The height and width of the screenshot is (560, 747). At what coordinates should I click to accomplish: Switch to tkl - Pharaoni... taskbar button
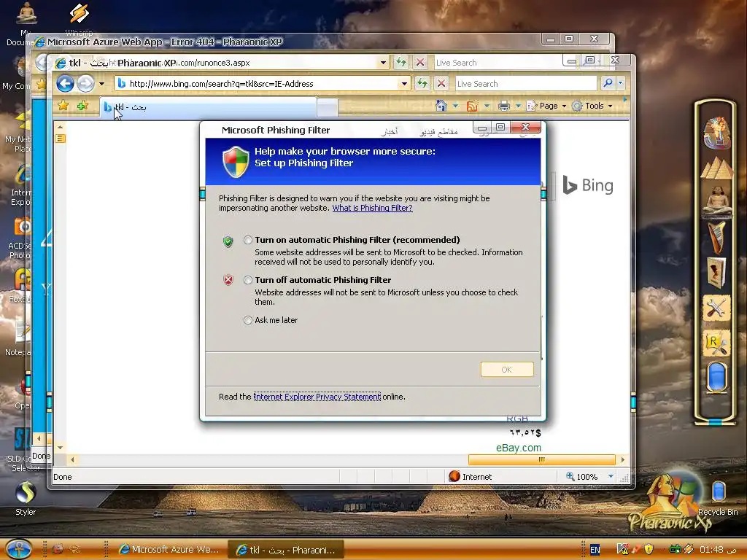tap(285, 550)
